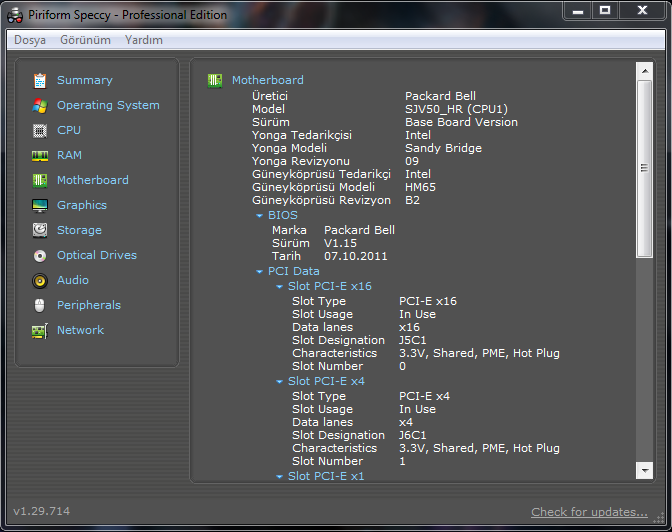The image size is (672, 532).
Task: Click the Motherboard icon in the main panel header
Action: (x=215, y=81)
